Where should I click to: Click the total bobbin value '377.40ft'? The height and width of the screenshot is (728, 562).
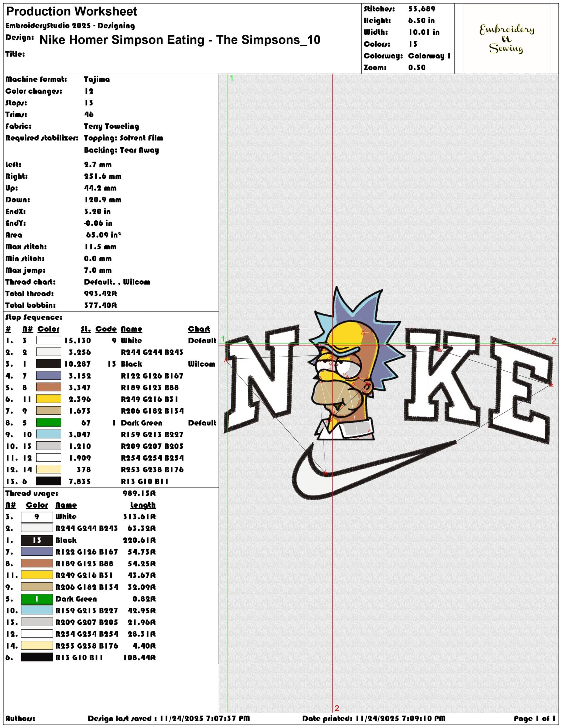pyautogui.click(x=100, y=305)
